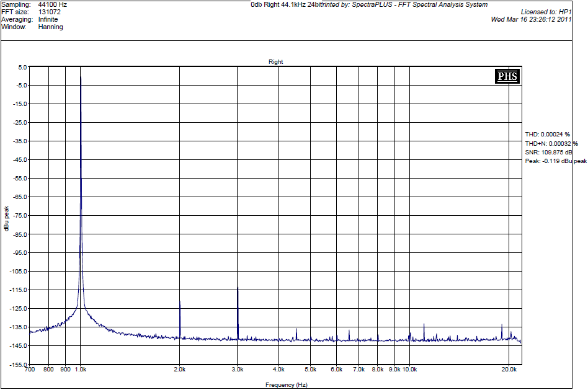Click the -115.0 dBu axis label
This screenshot has width=588, height=390.
pos(19,290)
